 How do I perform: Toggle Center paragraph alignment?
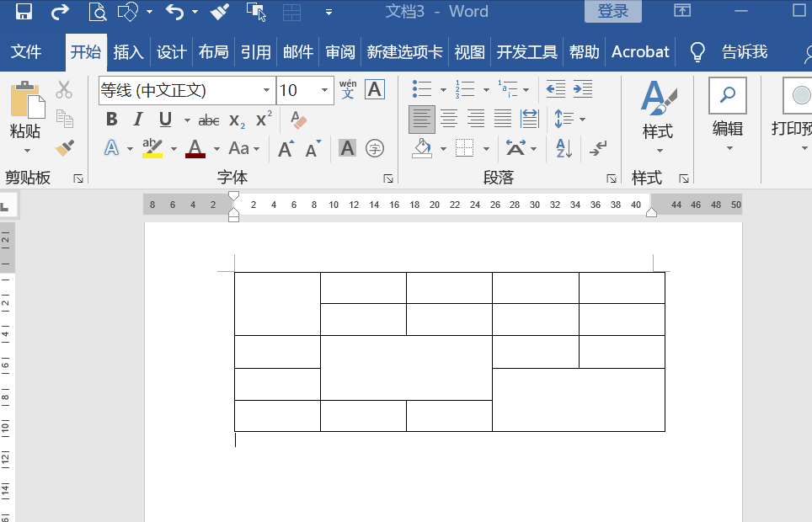coord(449,119)
